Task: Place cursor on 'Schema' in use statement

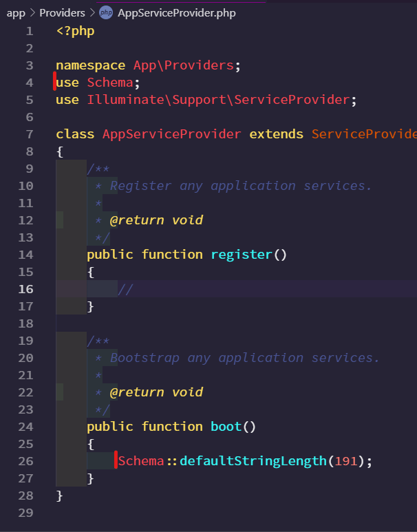Action: point(110,83)
